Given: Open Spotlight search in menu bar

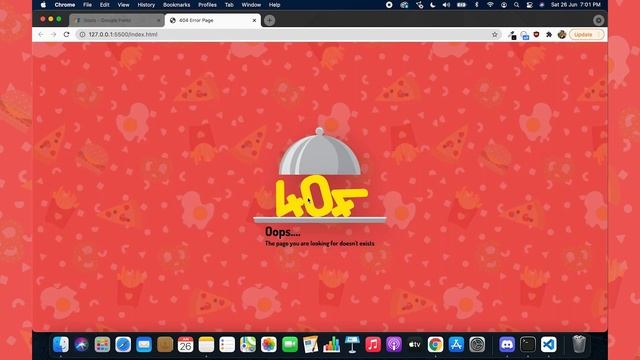Looking at the screenshot, I should pos(516,5).
